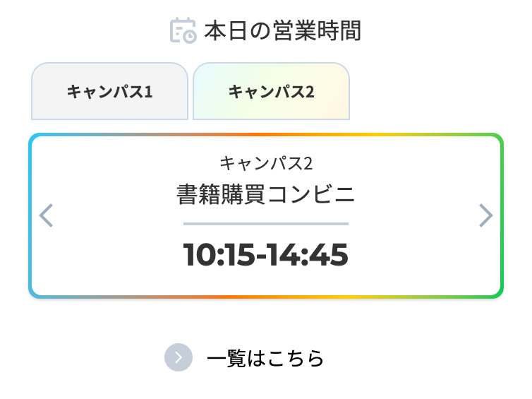Switch to the キャンパス1 tab
This screenshot has width=532, height=399.
coord(109,91)
